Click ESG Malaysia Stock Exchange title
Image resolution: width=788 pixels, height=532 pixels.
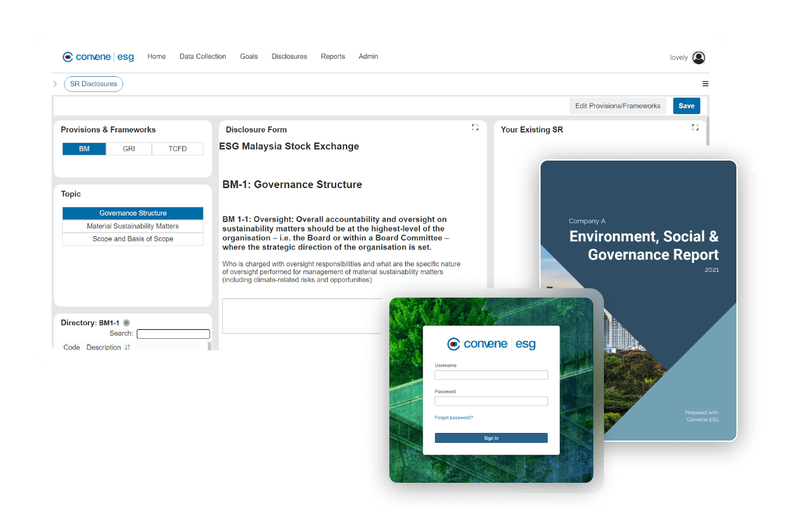coord(289,146)
